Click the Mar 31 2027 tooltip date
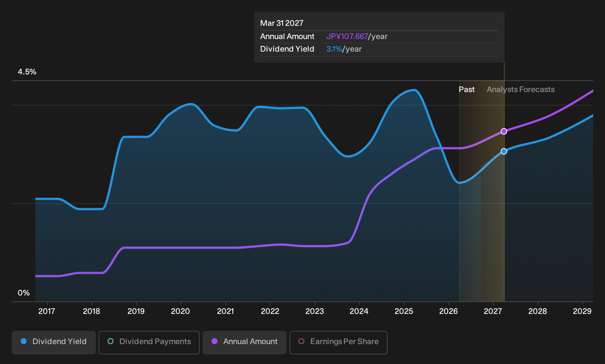Image resolution: width=605 pixels, height=364 pixels. (282, 23)
